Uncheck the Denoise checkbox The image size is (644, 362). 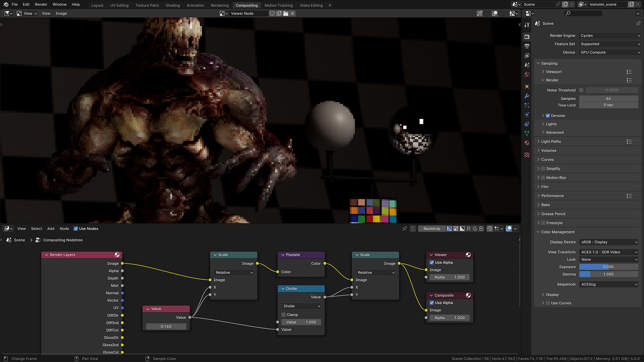(548, 116)
